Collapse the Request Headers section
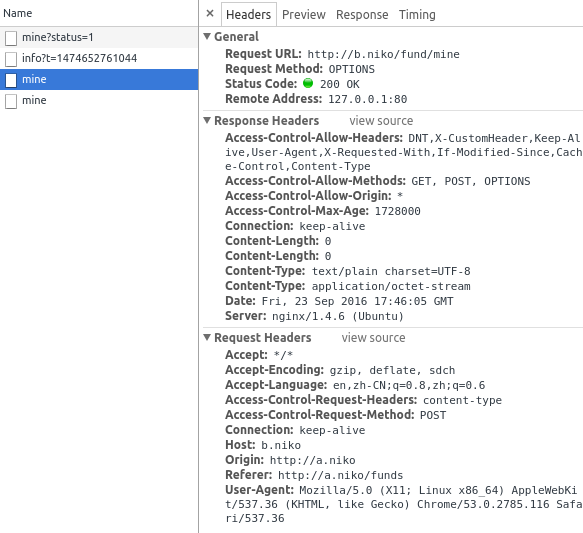 click(x=207, y=337)
